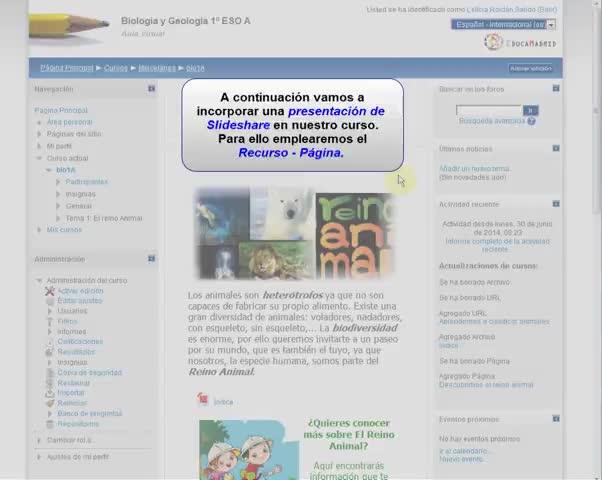602x480 pixels.
Task: Open Búsqueda avanzada link
Action: (x=492, y=121)
